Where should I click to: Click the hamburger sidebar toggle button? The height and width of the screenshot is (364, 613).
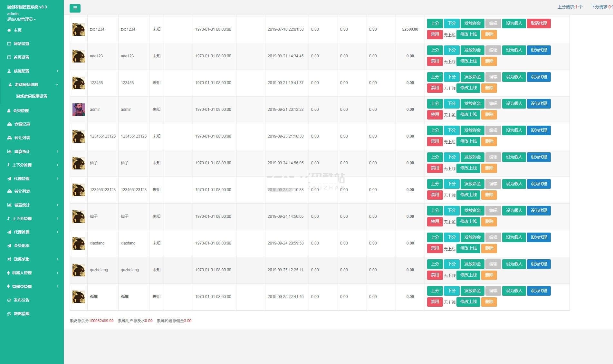75,8
